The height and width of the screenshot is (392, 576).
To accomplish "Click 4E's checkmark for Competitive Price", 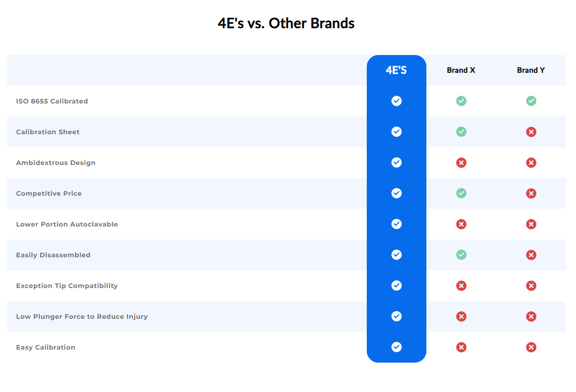I will (397, 193).
